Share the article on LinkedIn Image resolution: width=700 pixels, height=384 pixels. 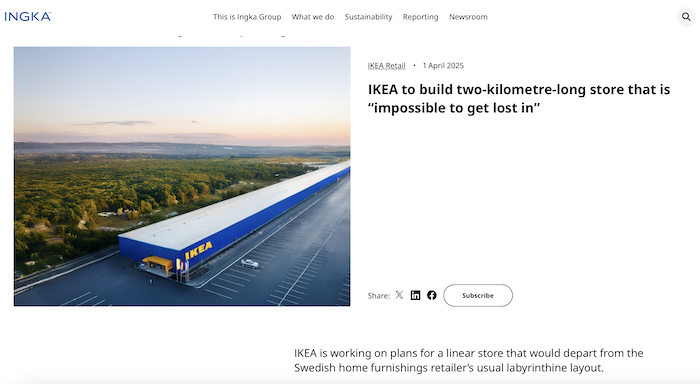coord(415,295)
